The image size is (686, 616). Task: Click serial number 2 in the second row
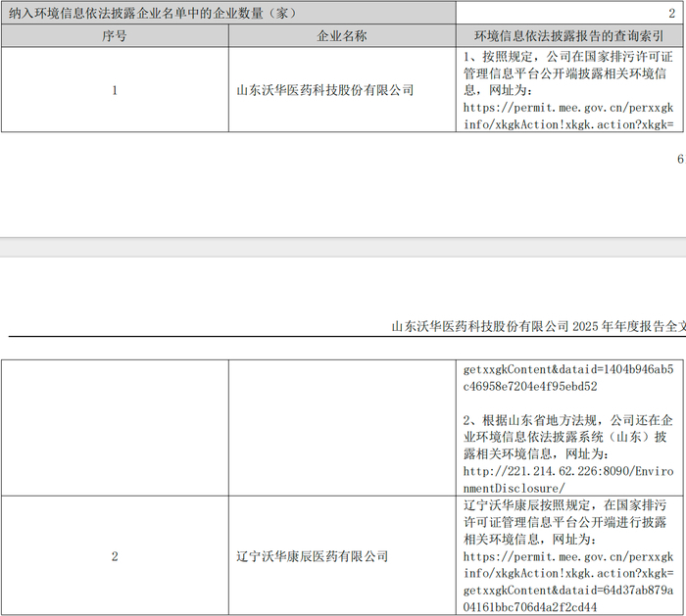(x=115, y=556)
